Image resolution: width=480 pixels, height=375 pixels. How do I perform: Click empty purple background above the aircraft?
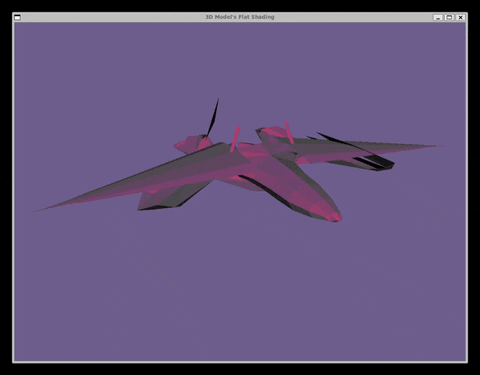pos(240,60)
